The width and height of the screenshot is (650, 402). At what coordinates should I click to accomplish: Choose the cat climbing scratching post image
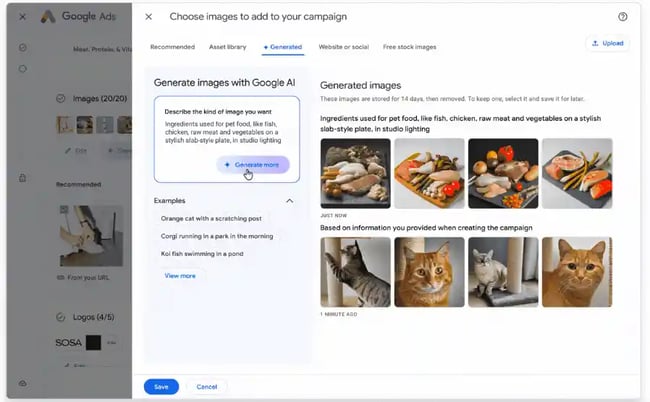pos(356,271)
